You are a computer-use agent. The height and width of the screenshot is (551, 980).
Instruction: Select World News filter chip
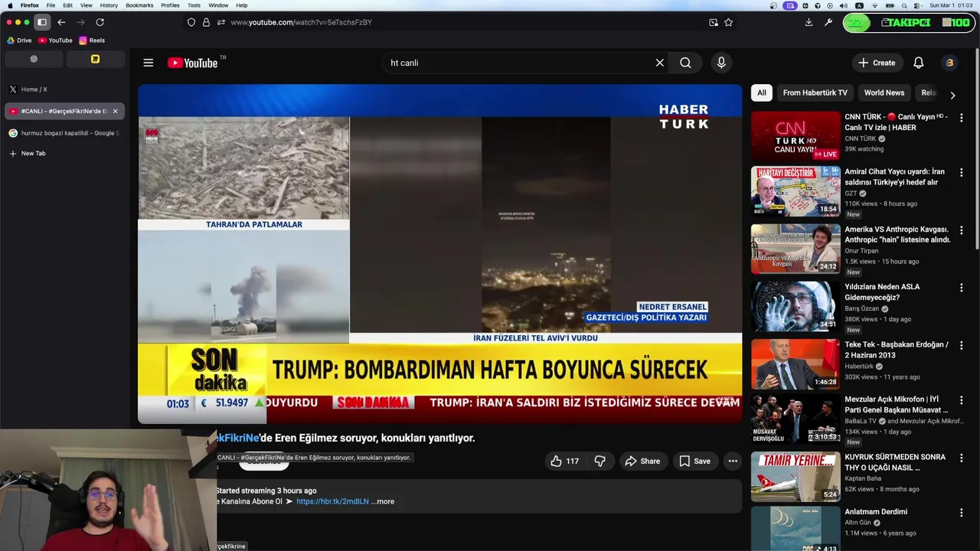click(x=884, y=93)
